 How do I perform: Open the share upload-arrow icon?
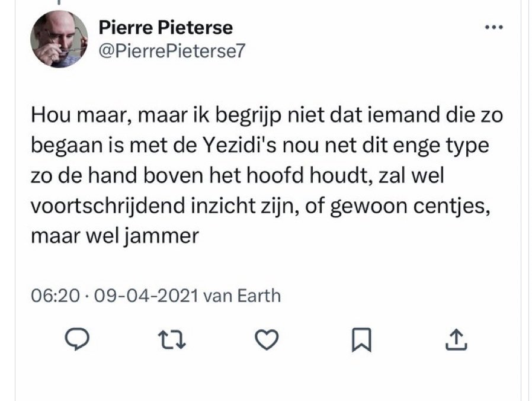point(456,339)
